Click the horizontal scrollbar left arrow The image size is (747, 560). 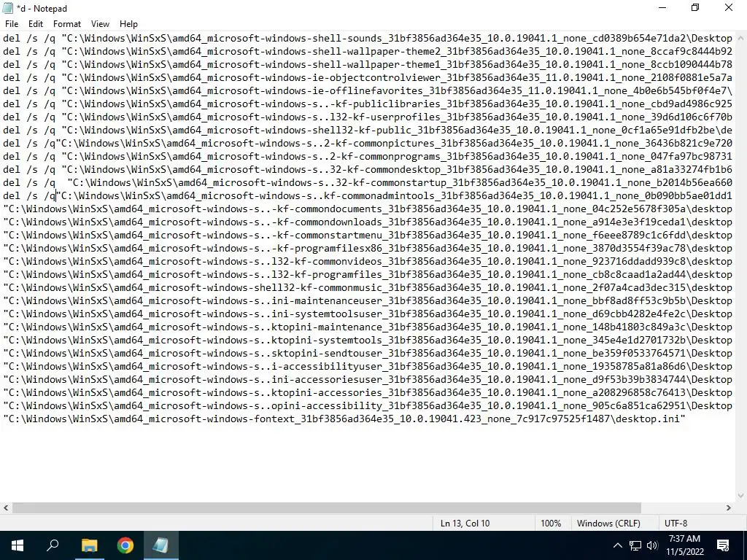[x=6, y=507]
